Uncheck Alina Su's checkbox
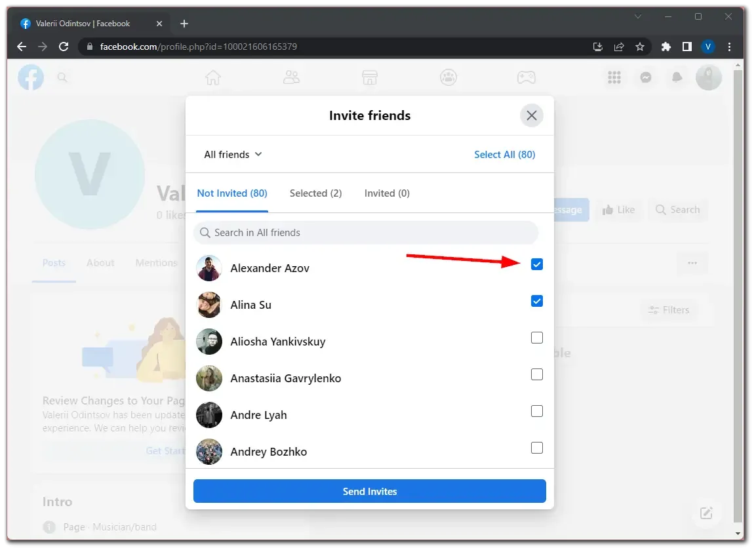 tap(536, 302)
